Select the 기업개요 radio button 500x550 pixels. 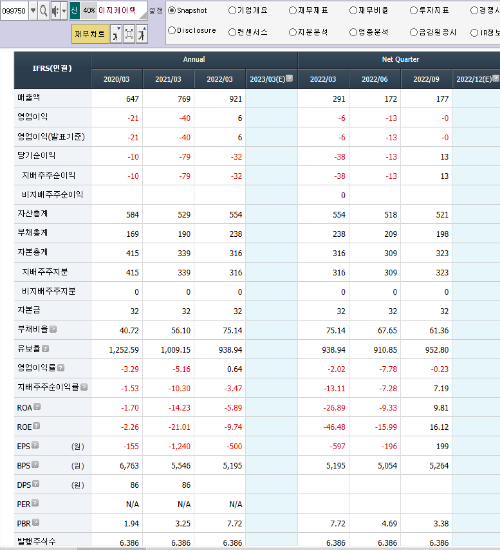coord(232,11)
